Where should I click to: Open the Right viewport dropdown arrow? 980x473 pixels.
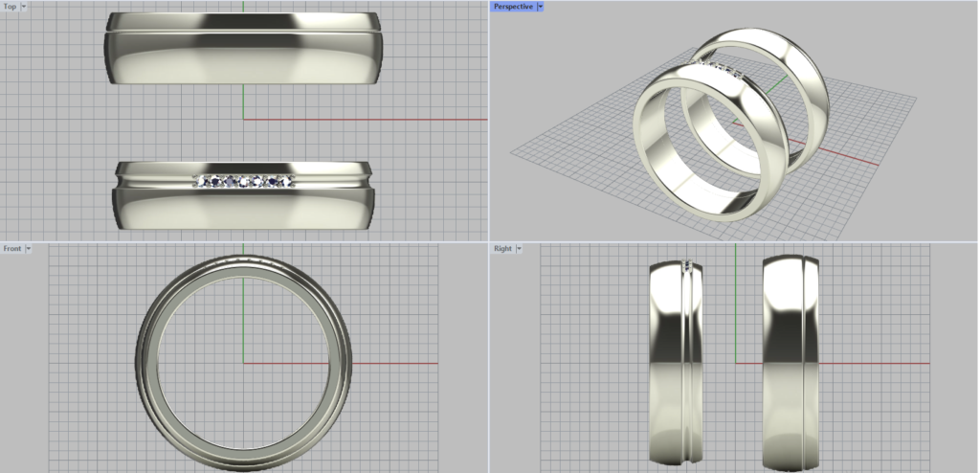[x=519, y=248]
